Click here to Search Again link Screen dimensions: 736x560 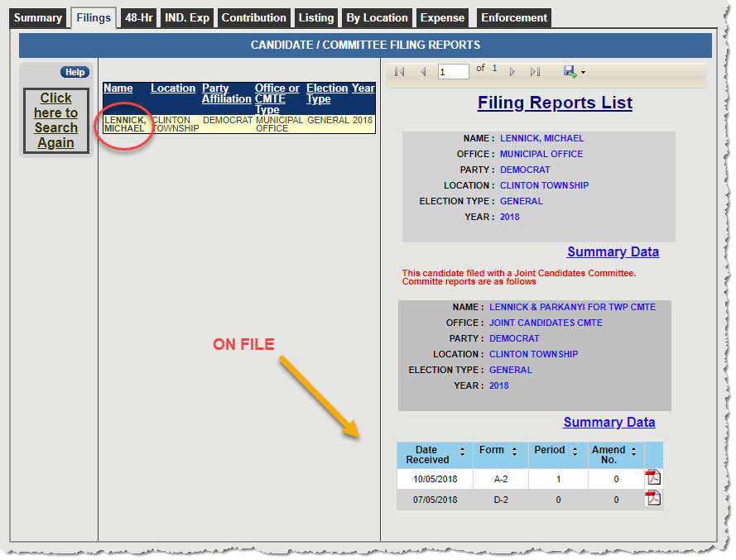pyautogui.click(x=55, y=121)
